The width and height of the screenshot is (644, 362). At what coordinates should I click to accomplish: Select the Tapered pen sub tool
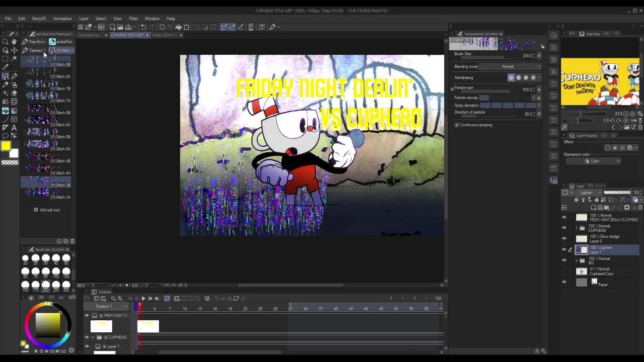[33, 50]
